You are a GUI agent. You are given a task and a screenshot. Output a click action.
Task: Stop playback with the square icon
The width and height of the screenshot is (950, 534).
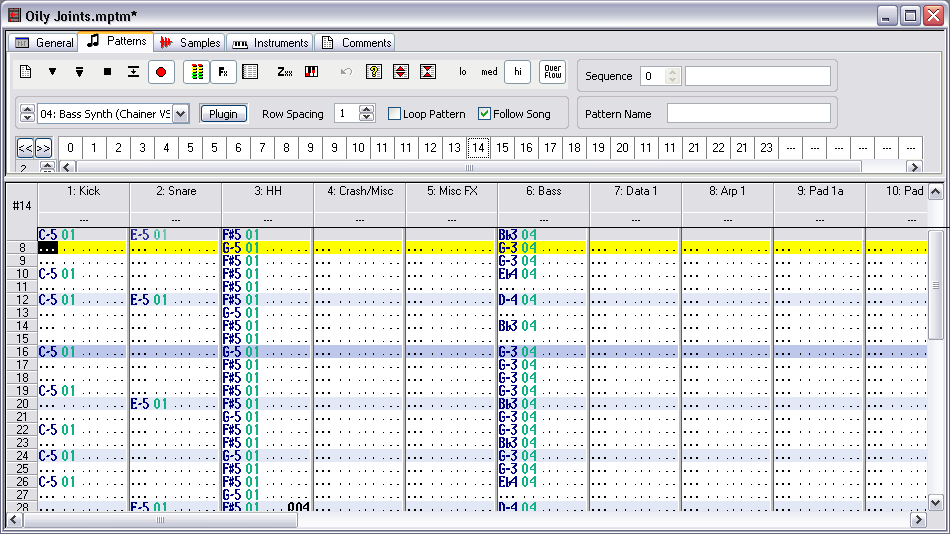click(107, 72)
